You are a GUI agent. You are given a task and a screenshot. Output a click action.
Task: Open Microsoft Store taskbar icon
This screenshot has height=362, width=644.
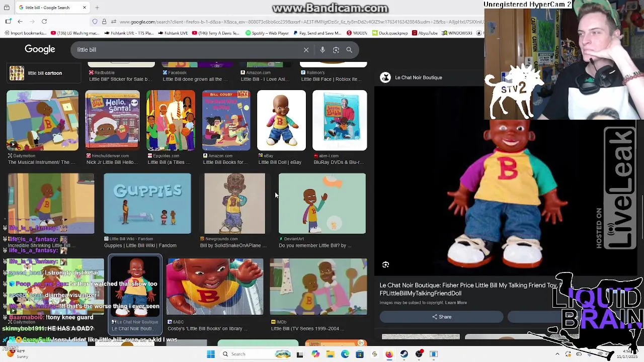pos(360,354)
